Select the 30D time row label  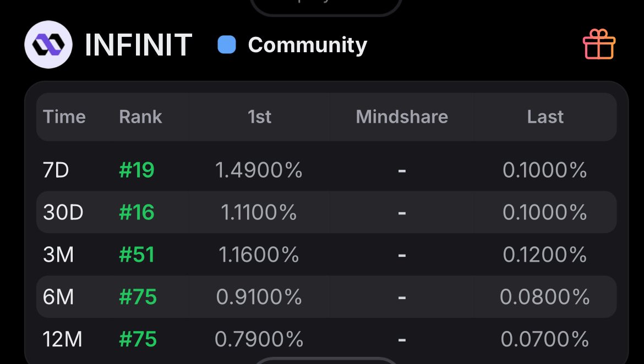pos(63,212)
